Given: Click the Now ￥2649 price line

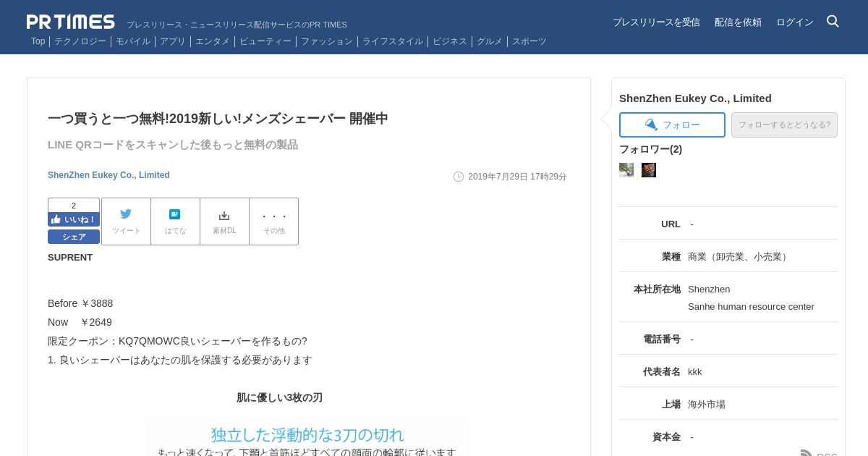Looking at the screenshot, I should (80, 322).
